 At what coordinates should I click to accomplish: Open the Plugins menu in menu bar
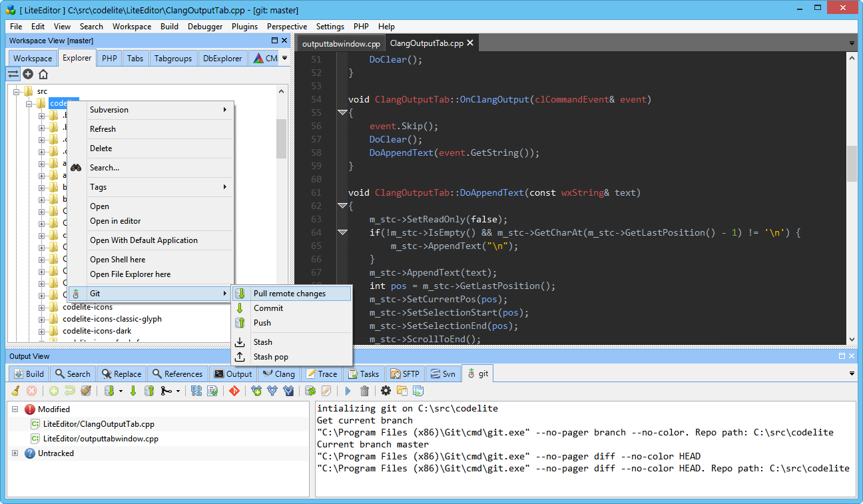tap(244, 27)
